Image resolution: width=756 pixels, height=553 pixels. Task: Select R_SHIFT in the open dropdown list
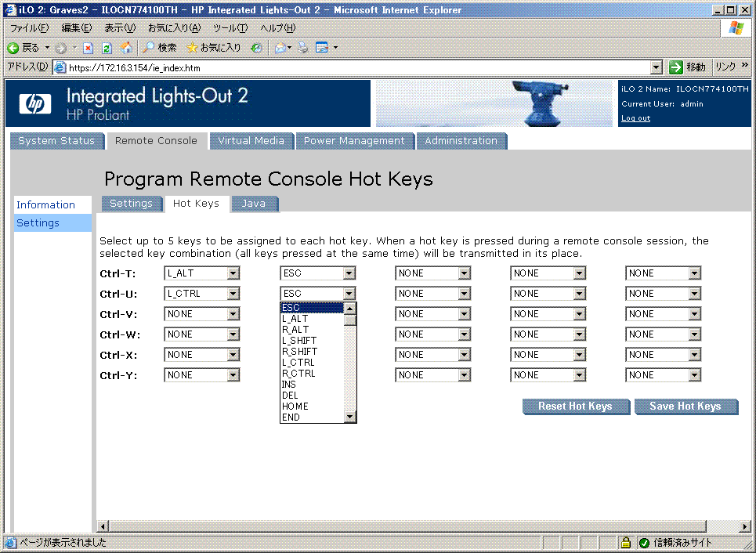click(313, 352)
